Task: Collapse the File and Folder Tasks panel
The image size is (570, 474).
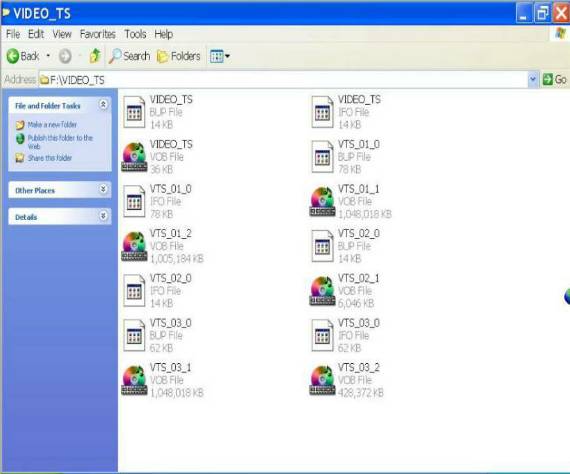Action: [103, 105]
